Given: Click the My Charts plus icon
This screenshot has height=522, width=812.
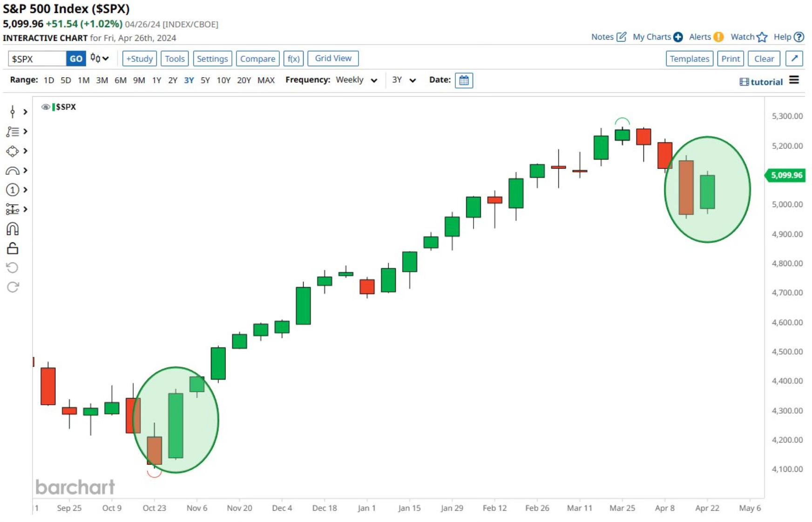Looking at the screenshot, I should click(x=678, y=37).
